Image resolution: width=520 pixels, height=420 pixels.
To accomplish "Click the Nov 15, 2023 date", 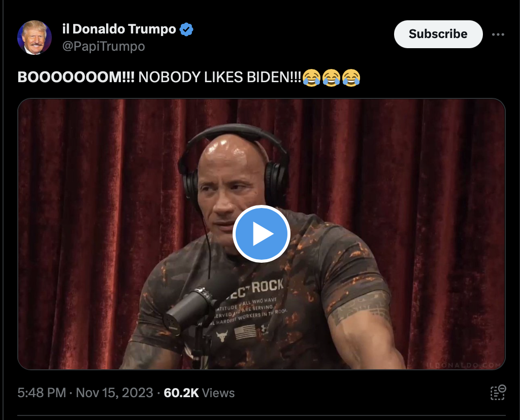I will (x=114, y=393).
